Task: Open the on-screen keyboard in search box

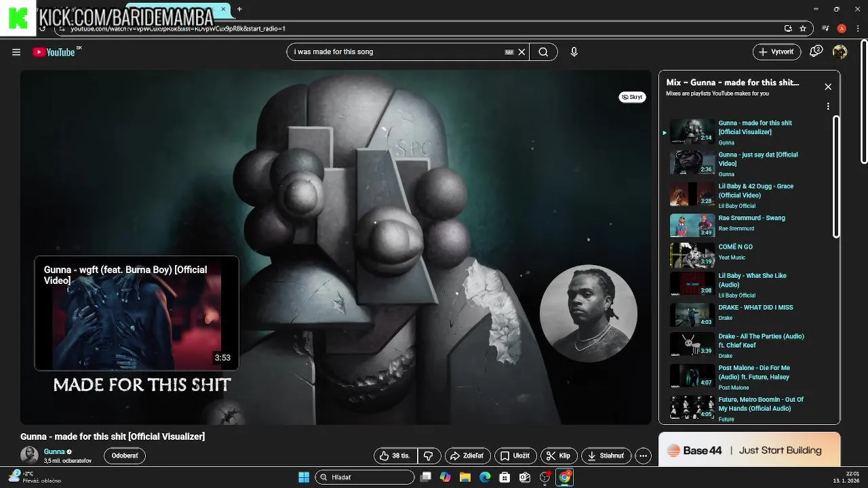Action: point(509,52)
